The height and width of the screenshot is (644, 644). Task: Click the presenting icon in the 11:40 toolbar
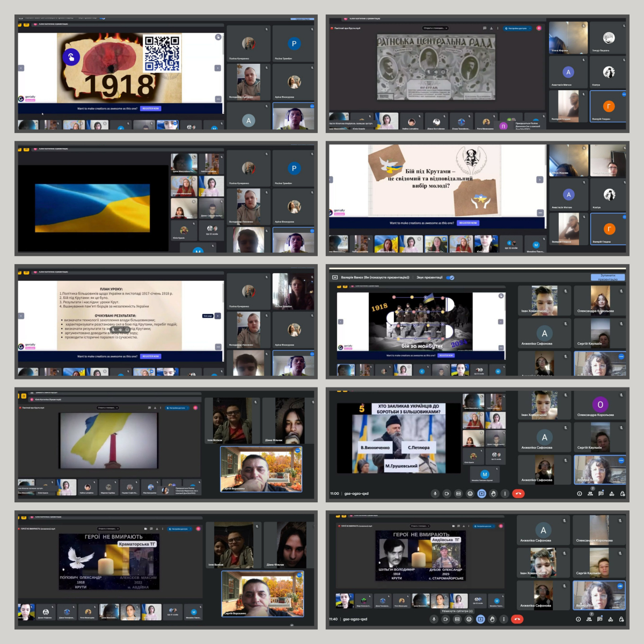coord(480,619)
